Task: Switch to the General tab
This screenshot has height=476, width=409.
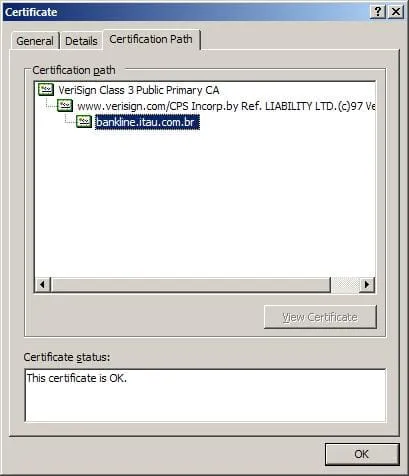Action: pyautogui.click(x=35, y=41)
